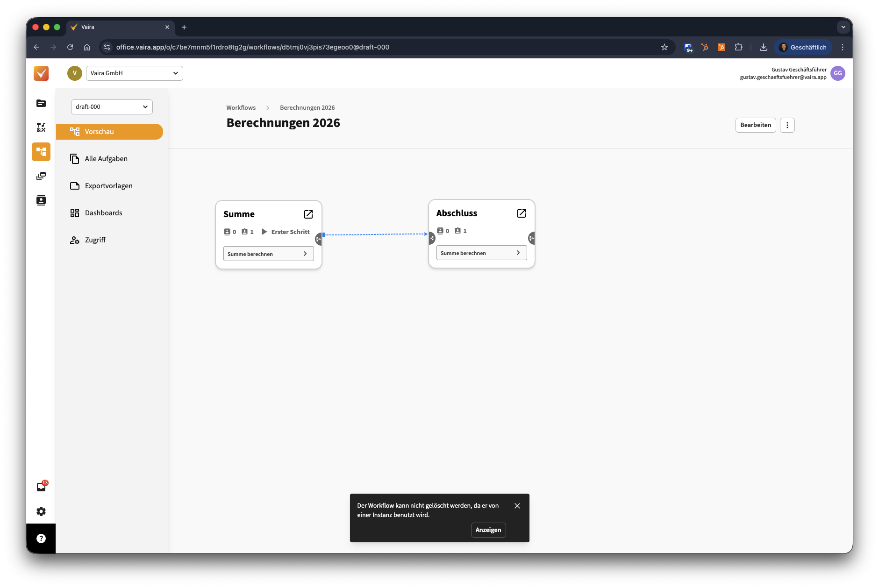Click the Workflows breadcrumb link

pyautogui.click(x=241, y=108)
